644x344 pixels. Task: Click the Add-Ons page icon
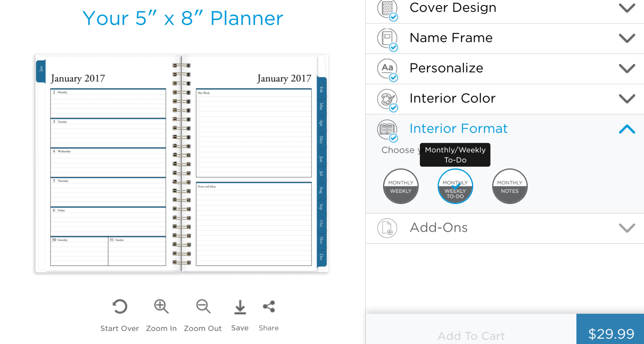click(x=387, y=228)
